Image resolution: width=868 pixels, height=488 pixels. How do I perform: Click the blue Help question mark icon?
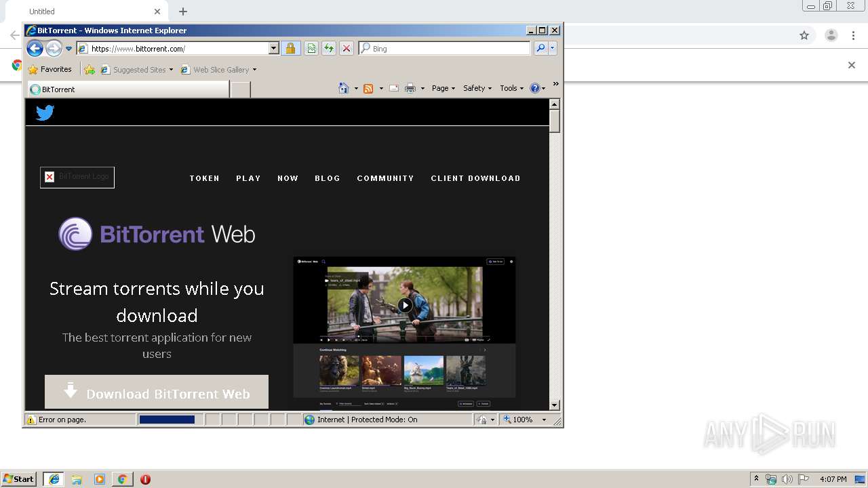(x=535, y=88)
